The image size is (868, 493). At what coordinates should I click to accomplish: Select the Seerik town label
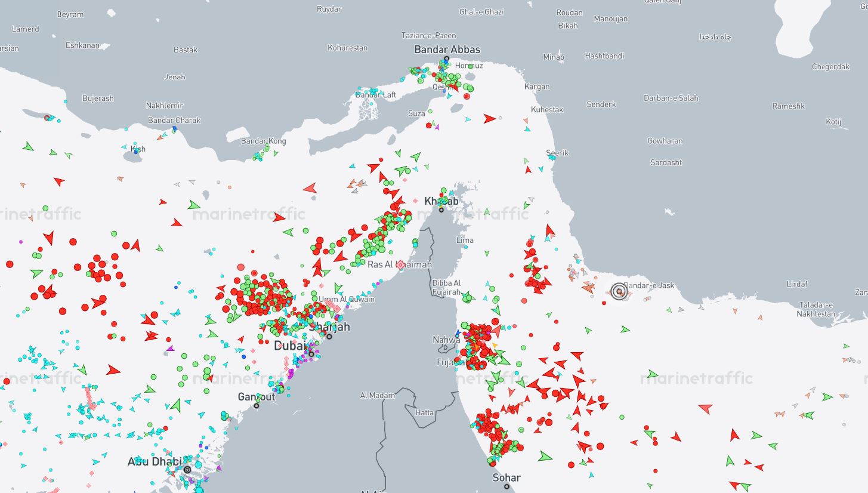pyautogui.click(x=557, y=153)
